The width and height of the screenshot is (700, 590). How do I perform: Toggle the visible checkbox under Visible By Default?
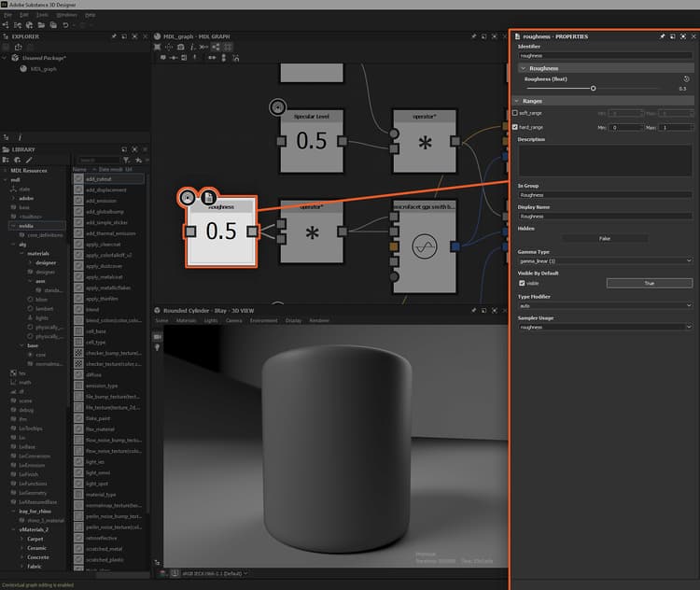[x=522, y=283]
